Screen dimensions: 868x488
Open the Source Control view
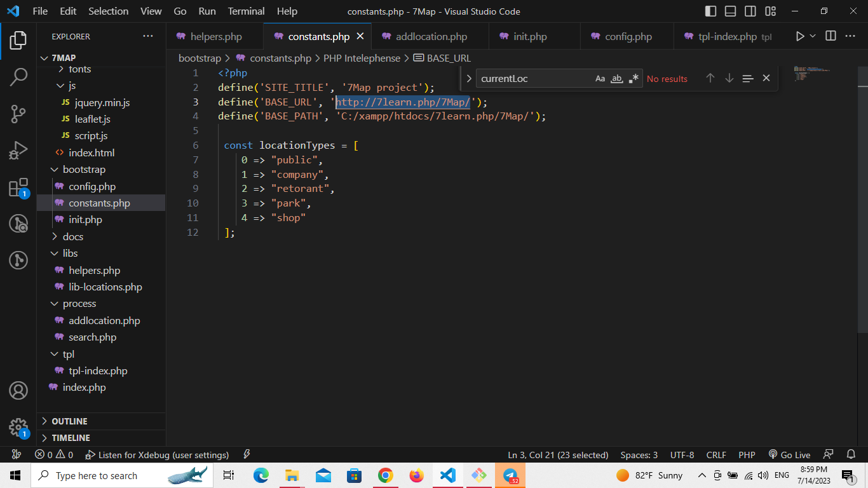pos(18,114)
